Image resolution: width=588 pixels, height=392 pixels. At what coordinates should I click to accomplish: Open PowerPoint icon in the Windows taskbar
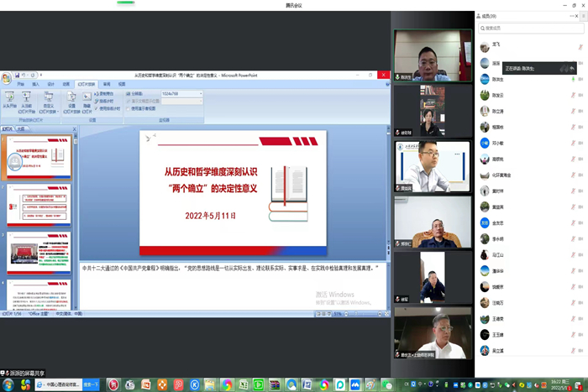[x=145, y=384]
